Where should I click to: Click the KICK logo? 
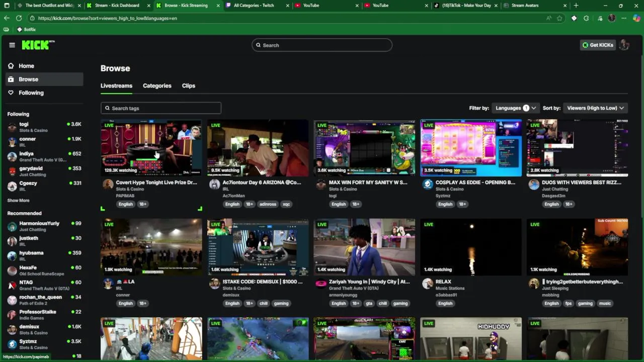(38, 45)
